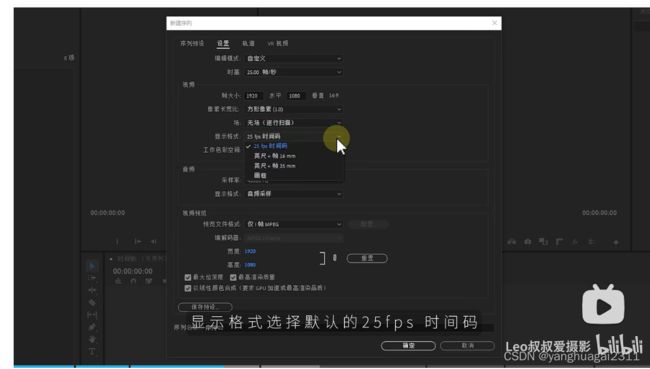Viewport: 650px width, 369px height.
Task: Select the Razor tool
Action: (92, 302)
